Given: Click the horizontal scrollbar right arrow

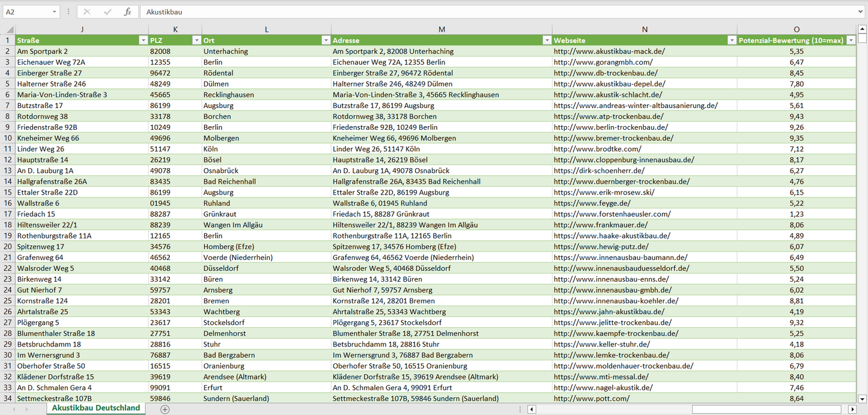Looking at the screenshot, I should [x=852, y=409].
